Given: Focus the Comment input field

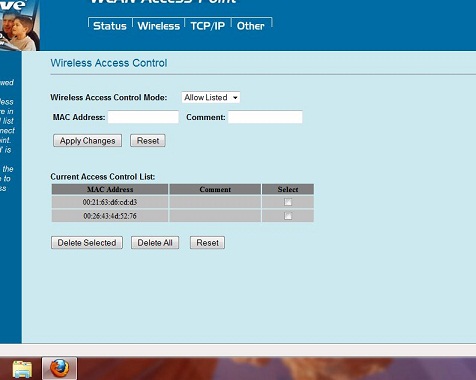Looking at the screenshot, I should coord(265,117).
